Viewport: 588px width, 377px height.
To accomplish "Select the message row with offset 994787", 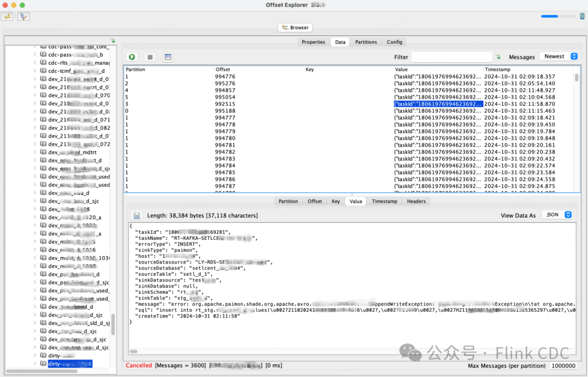I will point(349,186).
